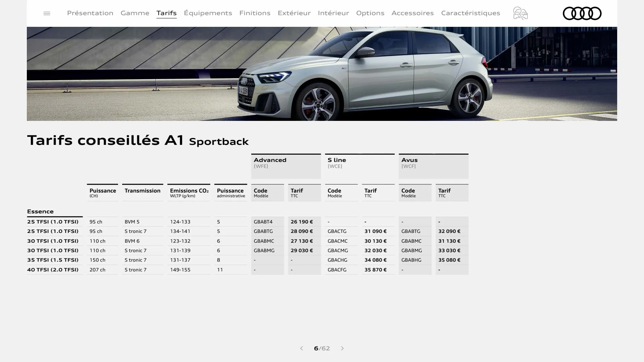644x362 pixels.
Task: Select the 35 TFSI (1.5 TFSI) row
Action: click(x=53, y=260)
